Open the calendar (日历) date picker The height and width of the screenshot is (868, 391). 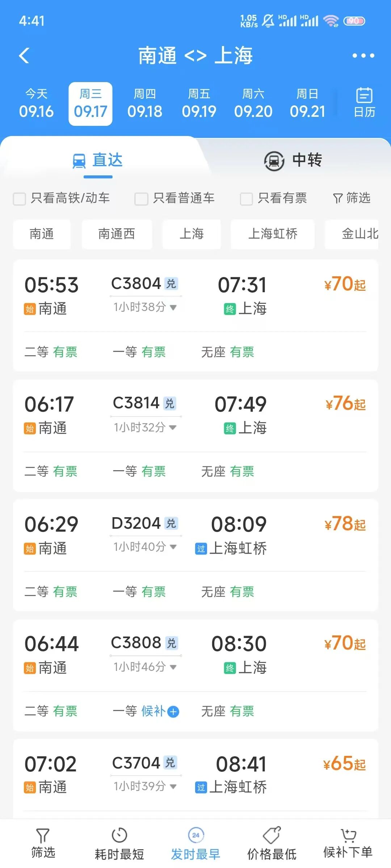click(364, 103)
